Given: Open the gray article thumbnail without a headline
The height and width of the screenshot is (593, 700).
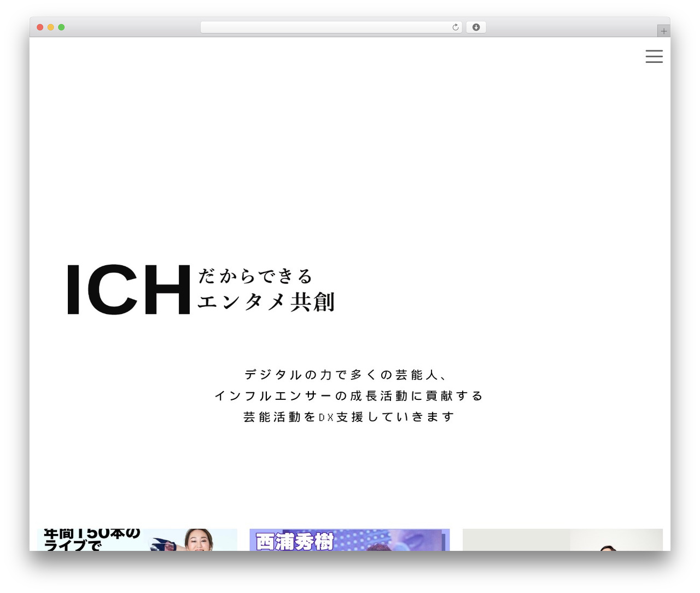Looking at the screenshot, I should (x=563, y=540).
